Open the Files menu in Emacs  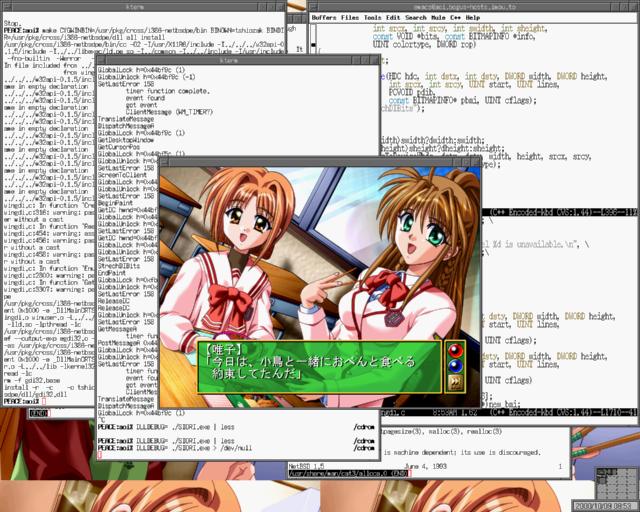coord(350,18)
